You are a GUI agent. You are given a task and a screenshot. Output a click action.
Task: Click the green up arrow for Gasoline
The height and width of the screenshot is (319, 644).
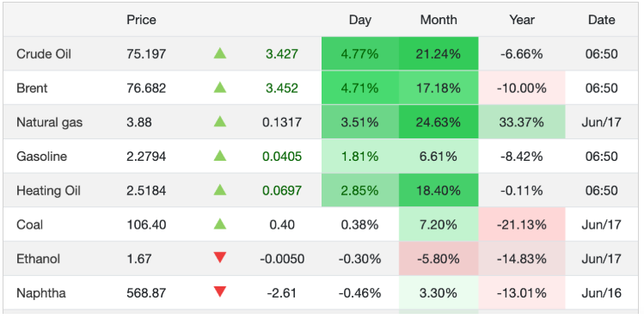(220, 156)
